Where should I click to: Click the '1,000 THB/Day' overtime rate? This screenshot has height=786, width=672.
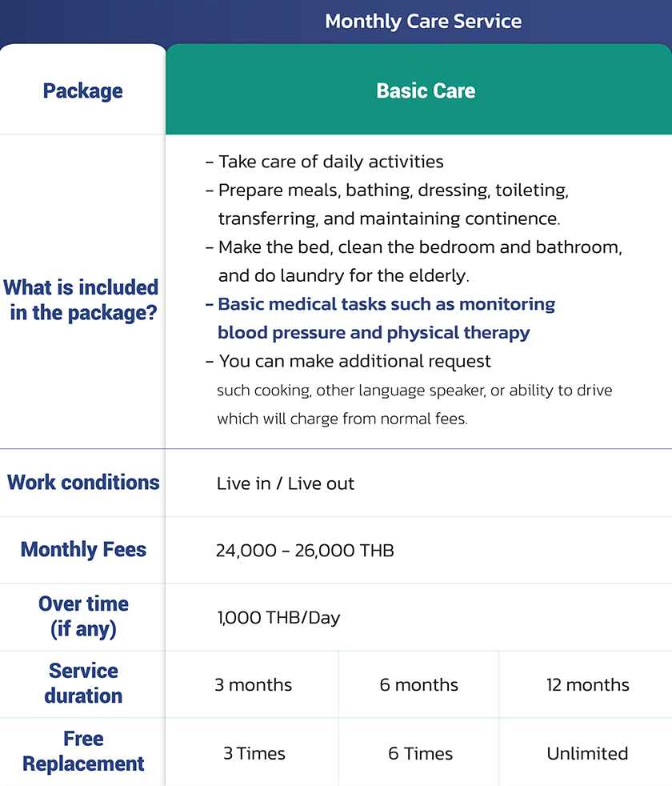(x=278, y=618)
